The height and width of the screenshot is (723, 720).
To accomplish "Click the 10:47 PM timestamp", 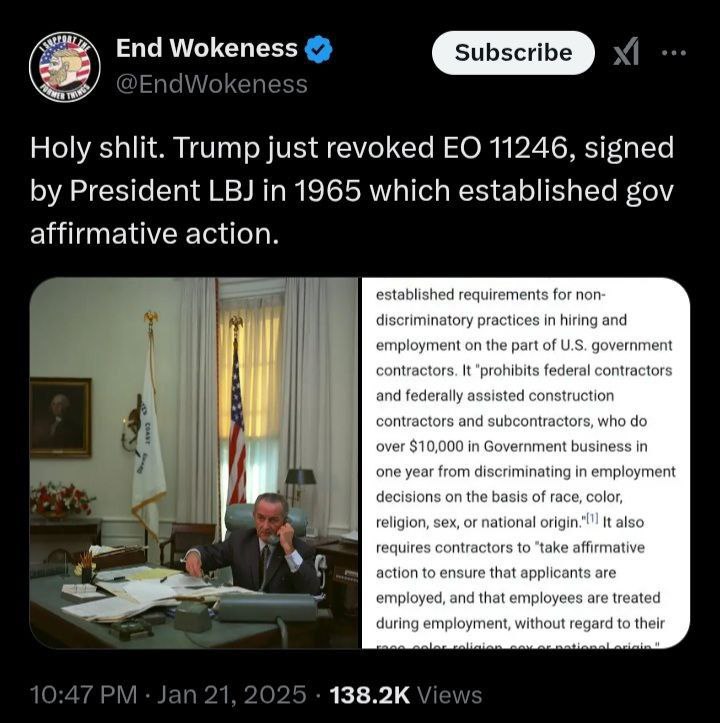I will tap(83, 695).
